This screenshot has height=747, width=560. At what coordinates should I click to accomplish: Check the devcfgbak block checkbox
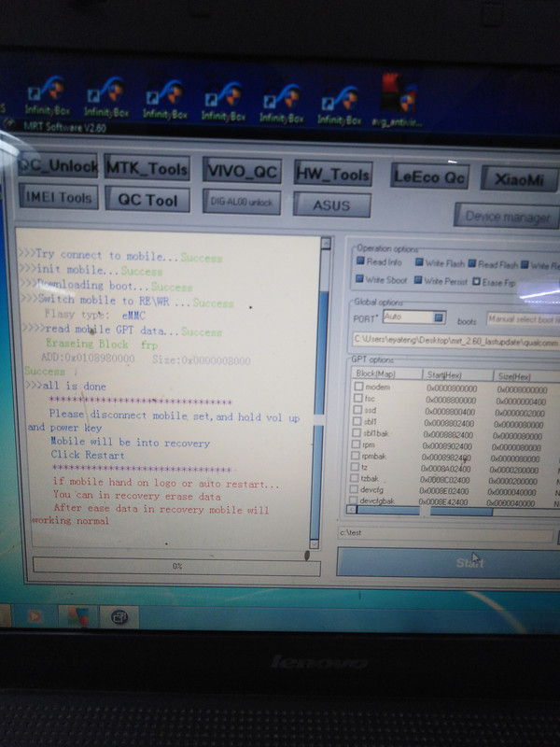click(354, 500)
